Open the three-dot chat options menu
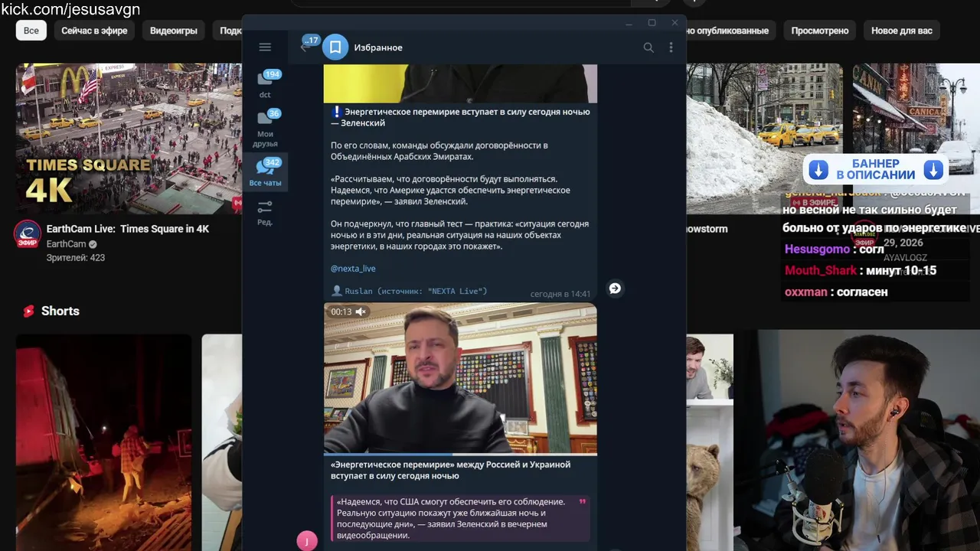Image resolution: width=980 pixels, height=551 pixels. pos(671,47)
